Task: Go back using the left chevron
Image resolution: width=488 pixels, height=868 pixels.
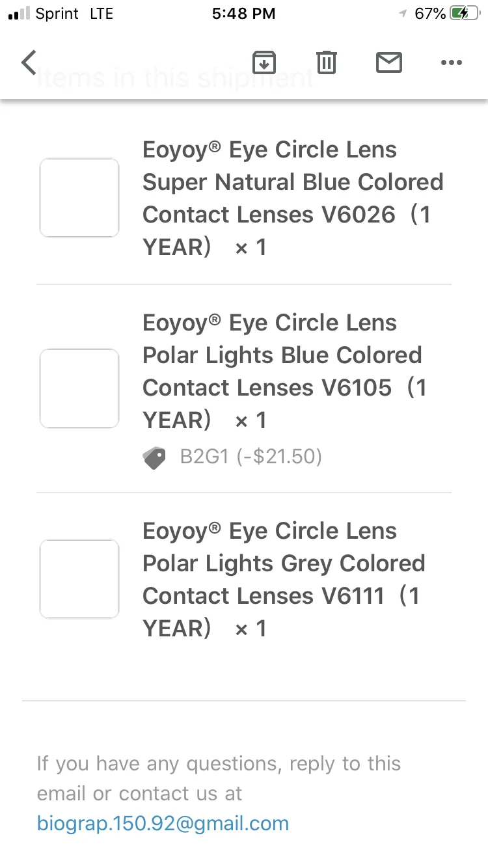Action: coord(29,62)
